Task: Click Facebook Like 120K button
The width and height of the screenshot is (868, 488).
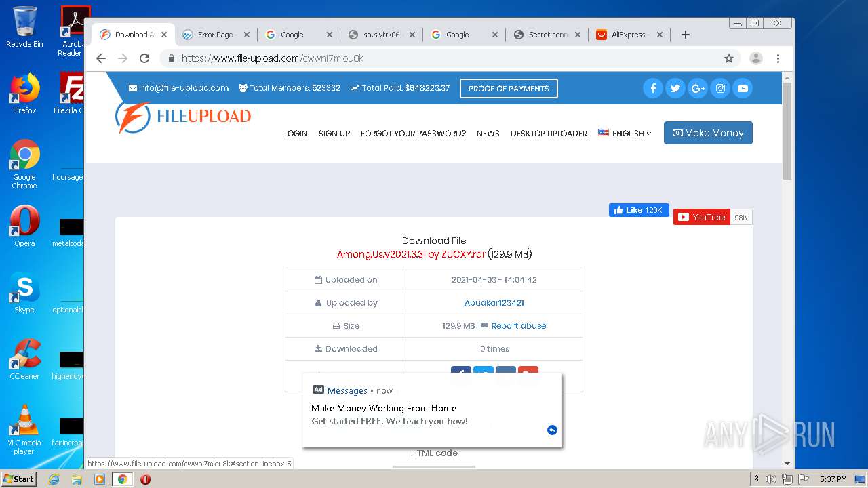Action: 639,210
